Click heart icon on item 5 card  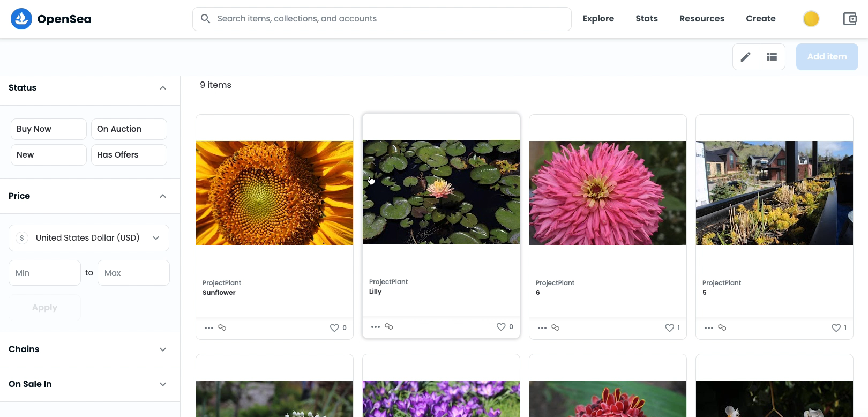tap(836, 327)
